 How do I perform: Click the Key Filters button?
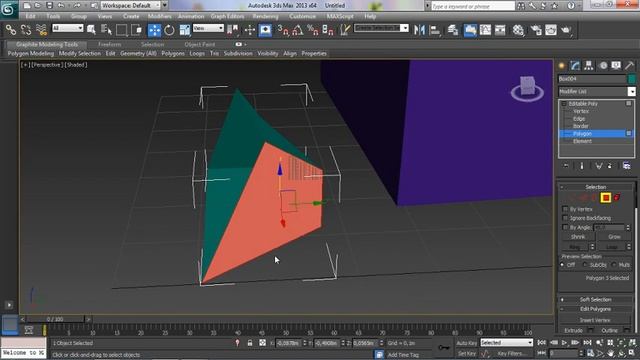click(511, 353)
